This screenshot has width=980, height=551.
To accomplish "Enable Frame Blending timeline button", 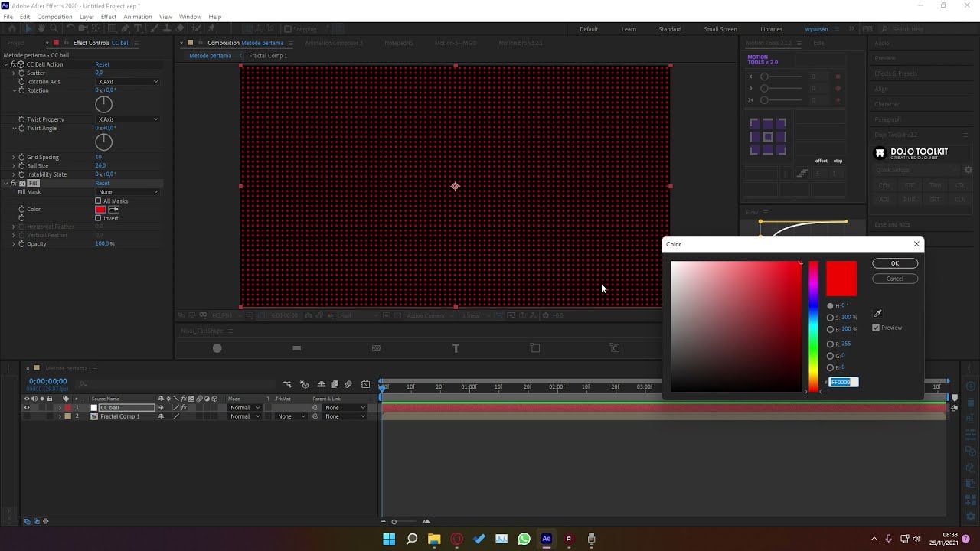I will (x=335, y=384).
